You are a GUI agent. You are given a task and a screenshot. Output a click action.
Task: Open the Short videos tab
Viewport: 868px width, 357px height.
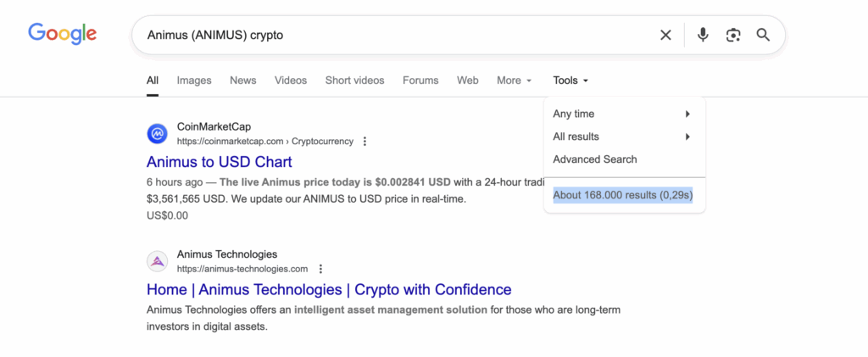click(x=354, y=81)
